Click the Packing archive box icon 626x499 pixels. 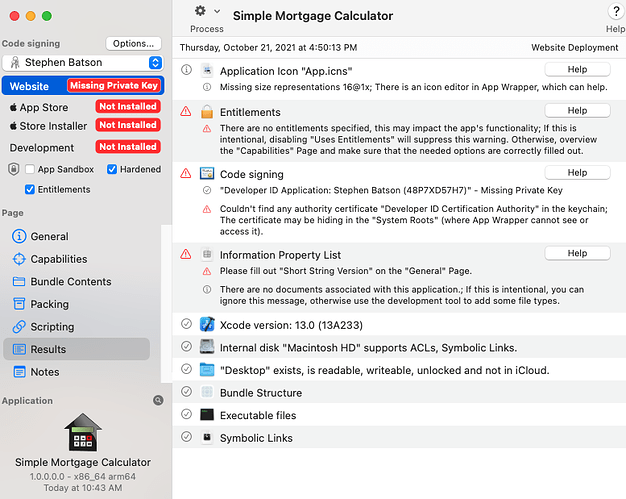point(19,304)
